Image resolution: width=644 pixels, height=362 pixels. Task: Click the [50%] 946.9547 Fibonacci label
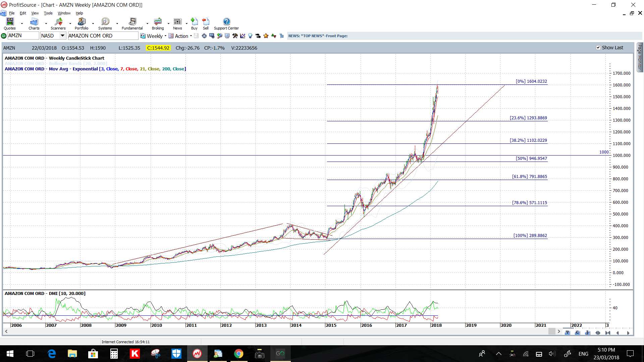point(531,159)
